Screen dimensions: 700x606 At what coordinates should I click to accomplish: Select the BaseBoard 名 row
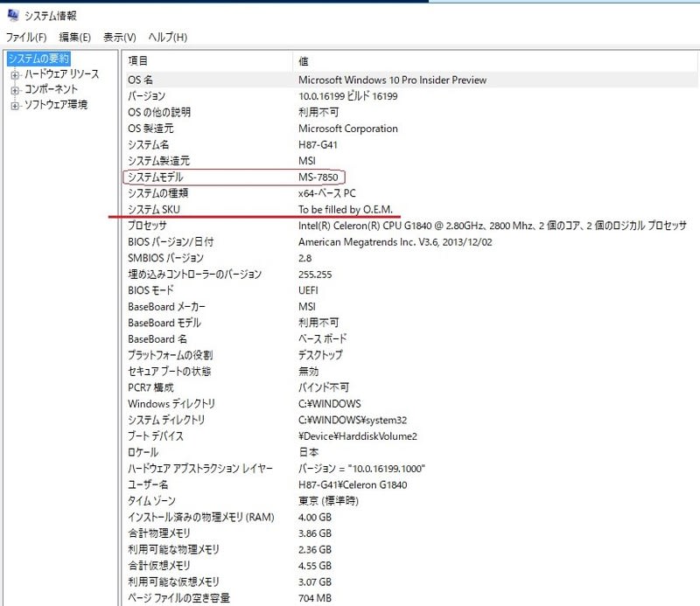point(411,339)
